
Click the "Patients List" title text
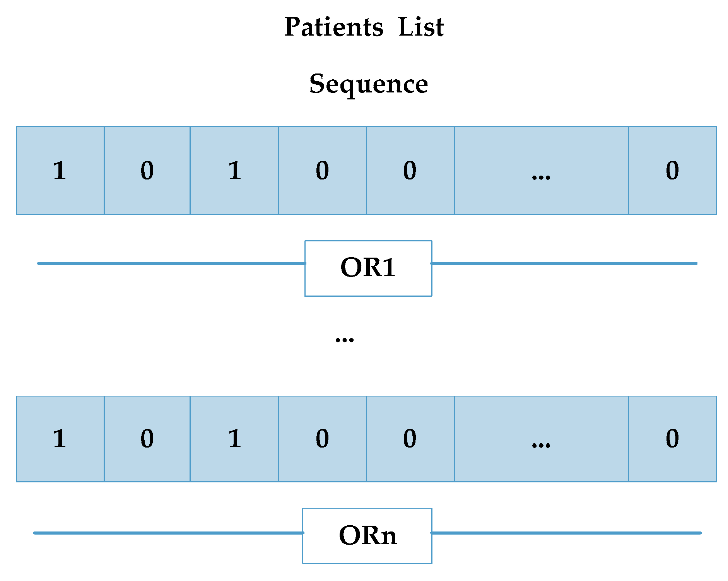tap(364, 27)
